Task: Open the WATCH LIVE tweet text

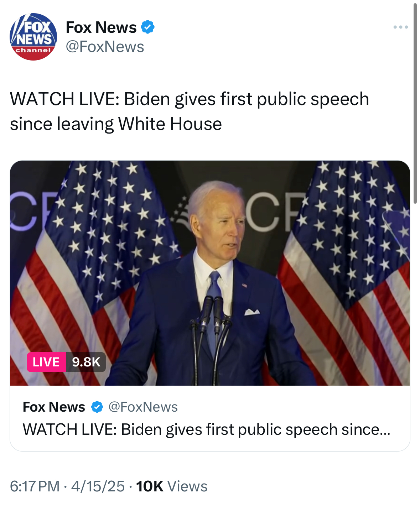Action: pos(189,111)
